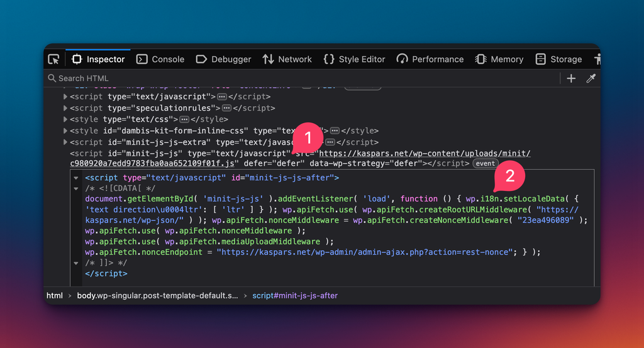Open the kaspars.net minit script src link

[425, 153]
